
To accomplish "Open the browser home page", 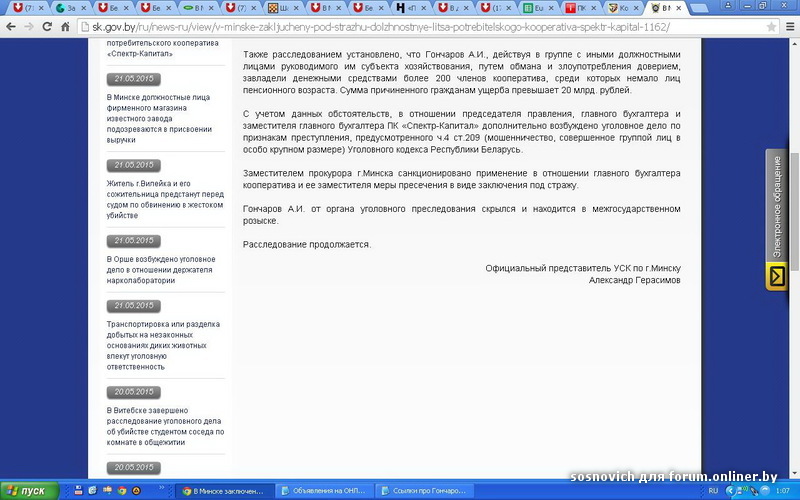I will point(65,27).
